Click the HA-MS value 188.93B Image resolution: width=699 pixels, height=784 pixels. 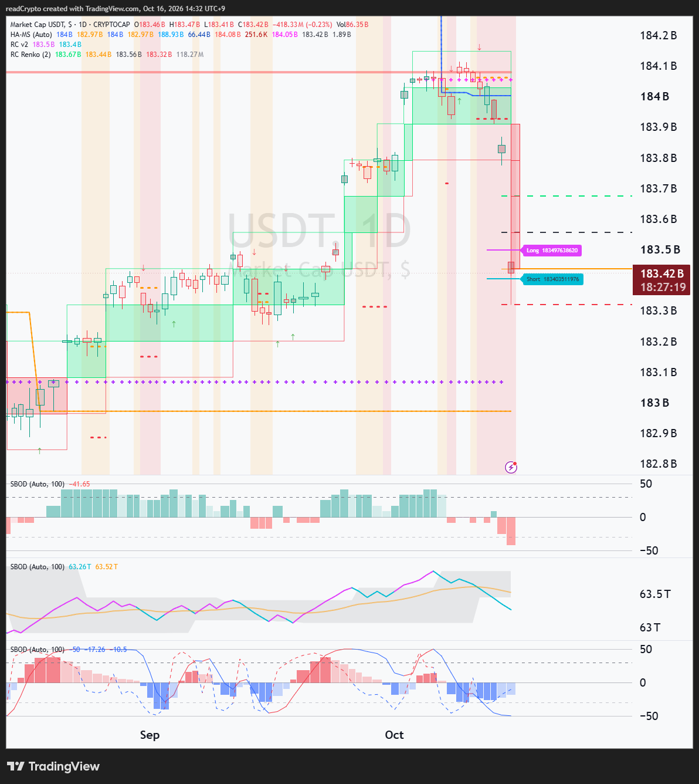point(171,35)
